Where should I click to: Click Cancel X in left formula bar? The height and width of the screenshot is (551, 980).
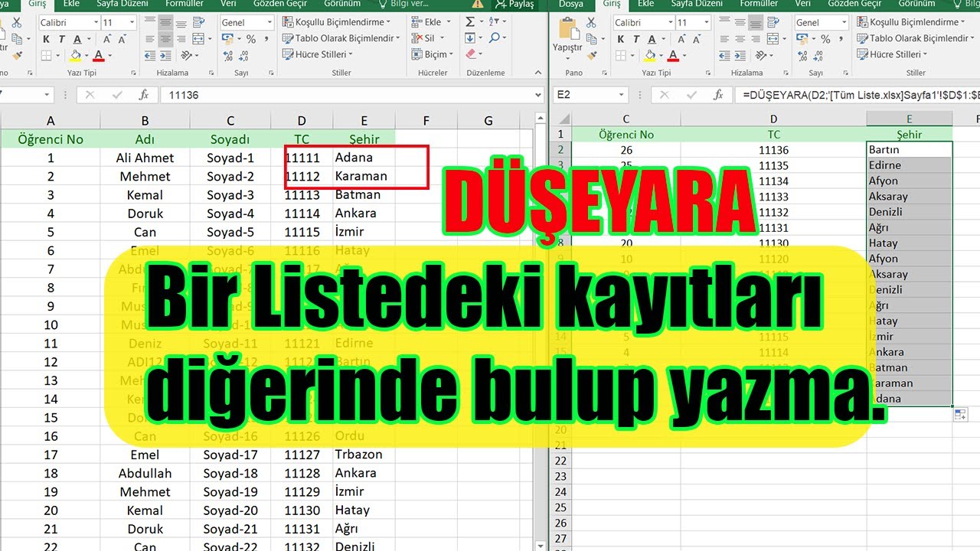click(90, 95)
